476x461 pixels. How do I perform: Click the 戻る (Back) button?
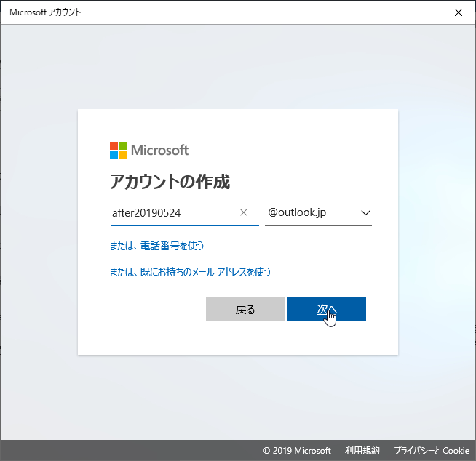click(245, 309)
